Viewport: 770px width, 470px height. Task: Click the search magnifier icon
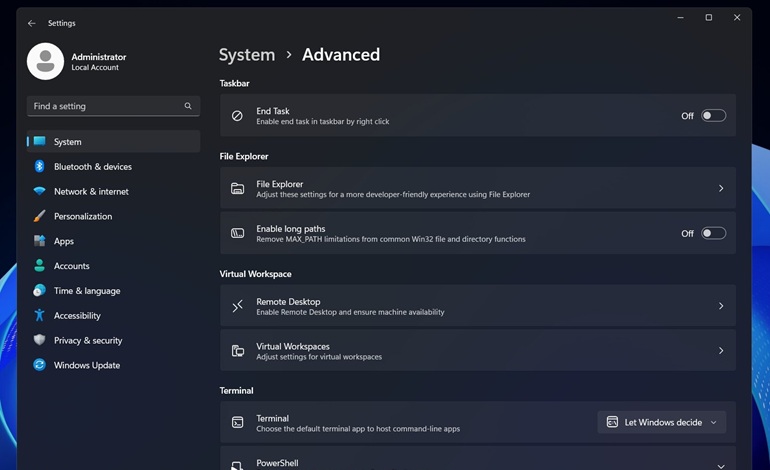[188, 106]
